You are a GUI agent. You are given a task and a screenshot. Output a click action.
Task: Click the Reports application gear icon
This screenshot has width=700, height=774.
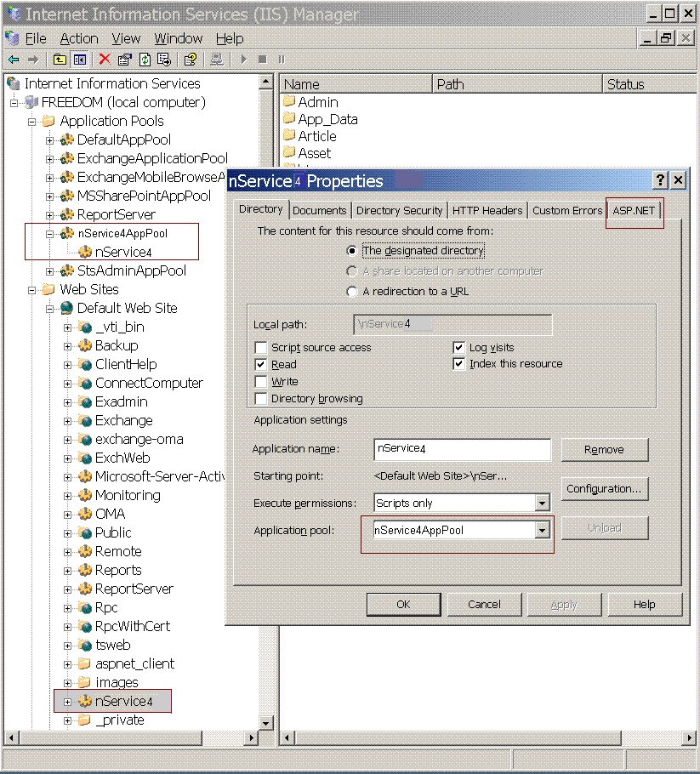pos(85,570)
